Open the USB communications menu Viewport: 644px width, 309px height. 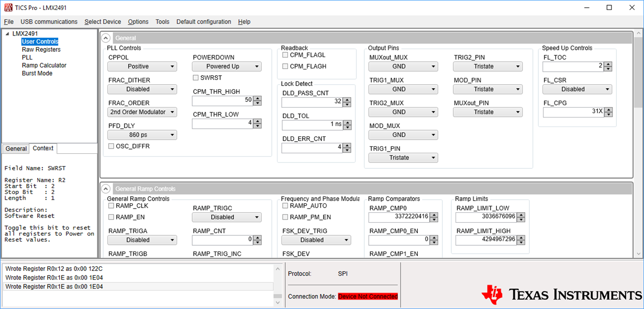point(49,22)
